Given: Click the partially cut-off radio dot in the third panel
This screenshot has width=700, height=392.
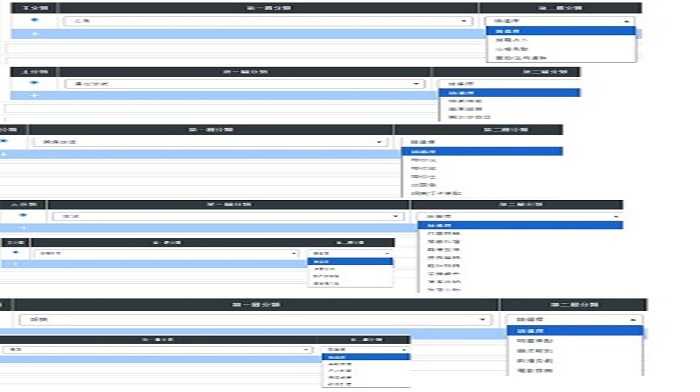Looking at the screenshot, I should 4,141.
